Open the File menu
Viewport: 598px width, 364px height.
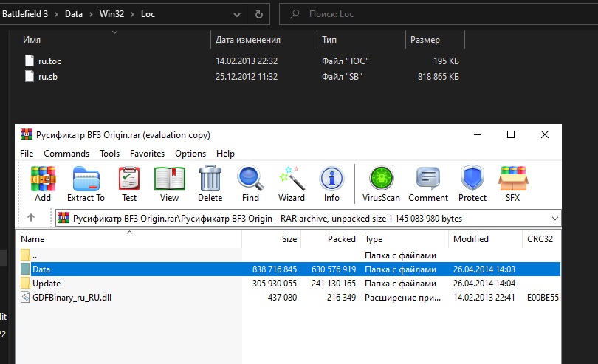click(27, 154)
